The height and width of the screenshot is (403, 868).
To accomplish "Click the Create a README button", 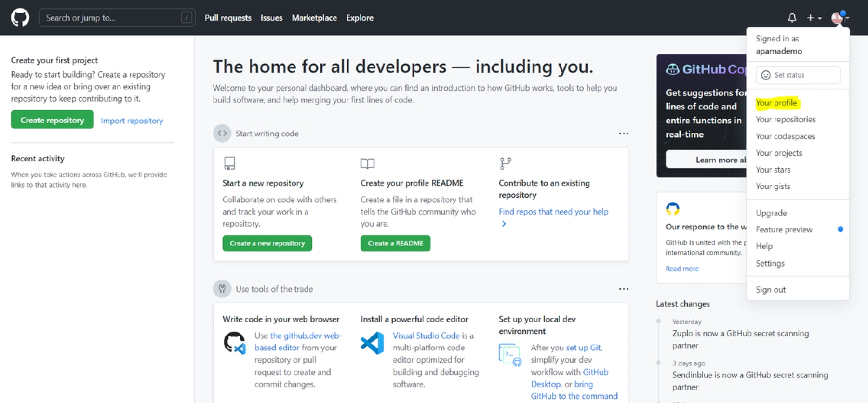I will click(395, 243).
